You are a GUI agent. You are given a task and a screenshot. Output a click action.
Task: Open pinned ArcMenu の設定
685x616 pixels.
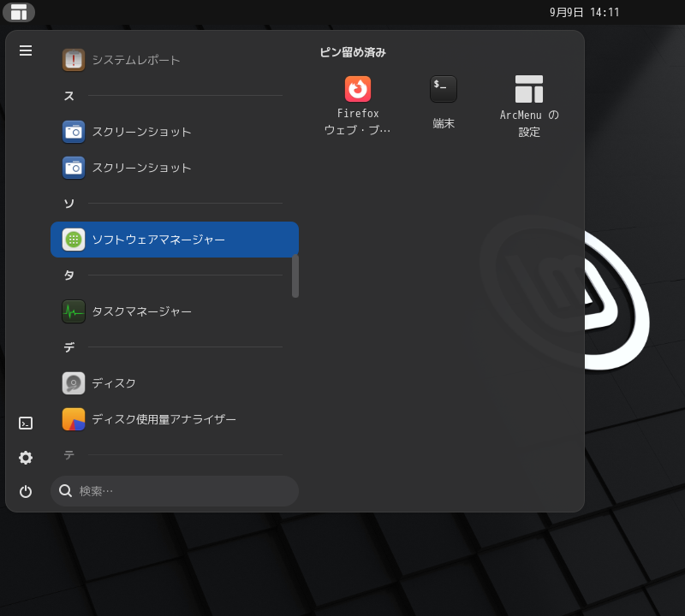(x=529, y=105)
